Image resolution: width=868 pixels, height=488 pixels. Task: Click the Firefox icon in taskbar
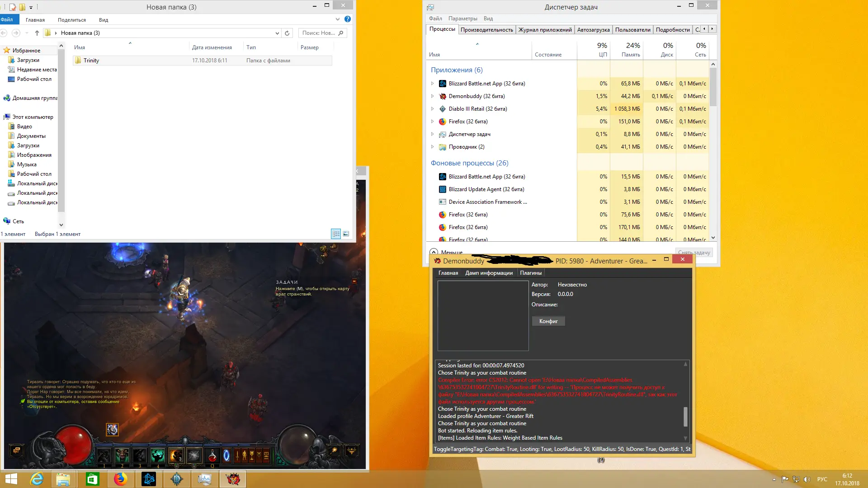click(120, 479)
